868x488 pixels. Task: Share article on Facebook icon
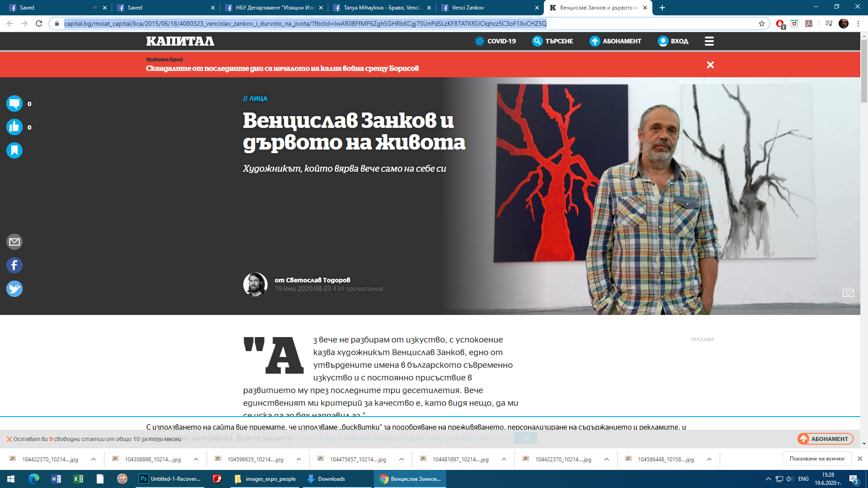tap(14, 265)
